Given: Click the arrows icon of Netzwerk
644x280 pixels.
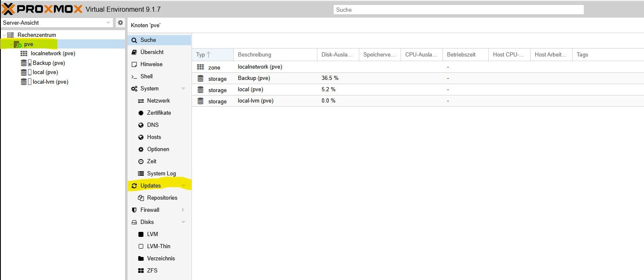Looking at the screenshot, I should click(141, 101).
